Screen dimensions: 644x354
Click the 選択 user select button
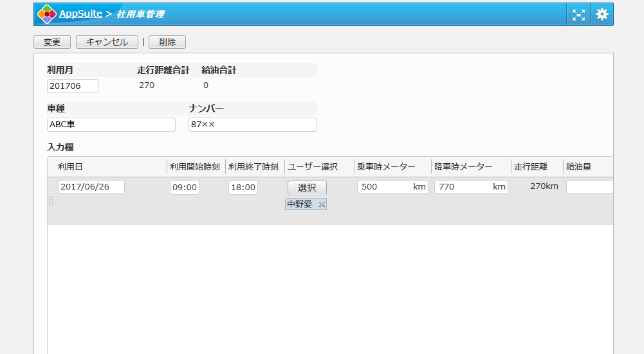pos(307,188)
